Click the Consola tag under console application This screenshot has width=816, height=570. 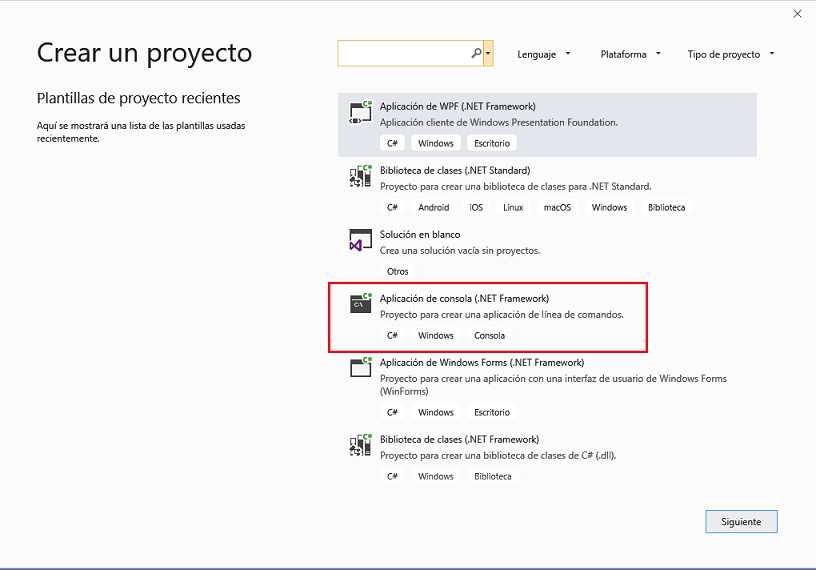coord(489,335)
